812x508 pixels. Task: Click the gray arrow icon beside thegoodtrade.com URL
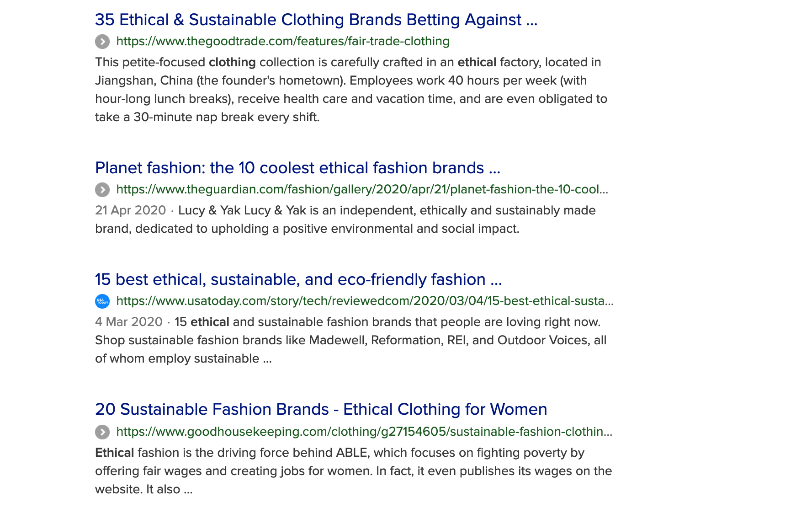tap(102, 42)
